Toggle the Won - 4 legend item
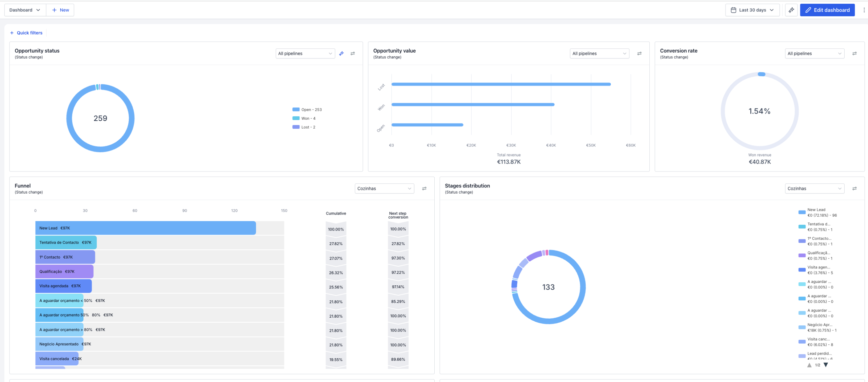 pos(304,118)
